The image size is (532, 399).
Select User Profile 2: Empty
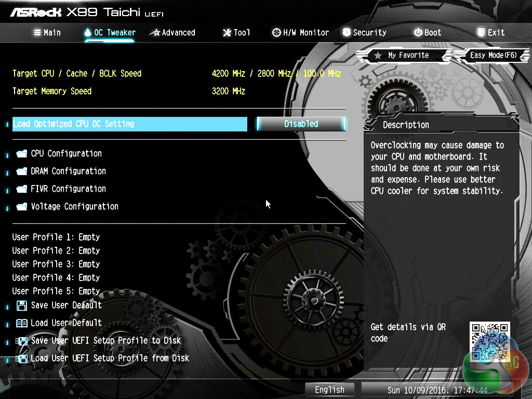click(56, 251)
